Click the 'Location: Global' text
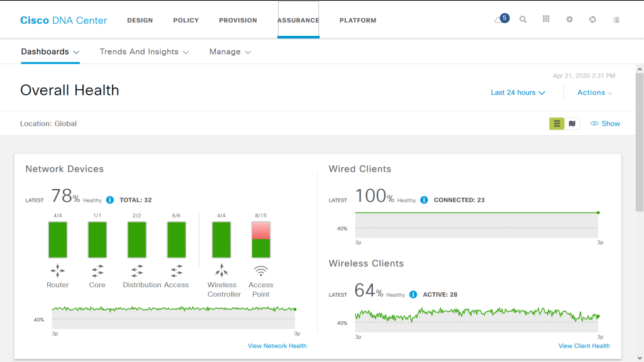The image size is (644, 362). click(x=48, y=124)
